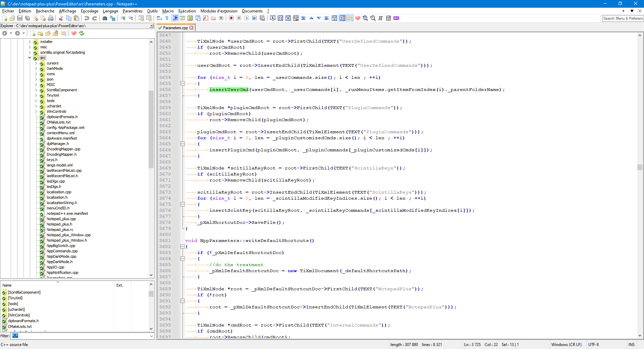Click the new file icon in Explorer panel toolbar
The image size is (644, 349).
(x=33, y=33)
